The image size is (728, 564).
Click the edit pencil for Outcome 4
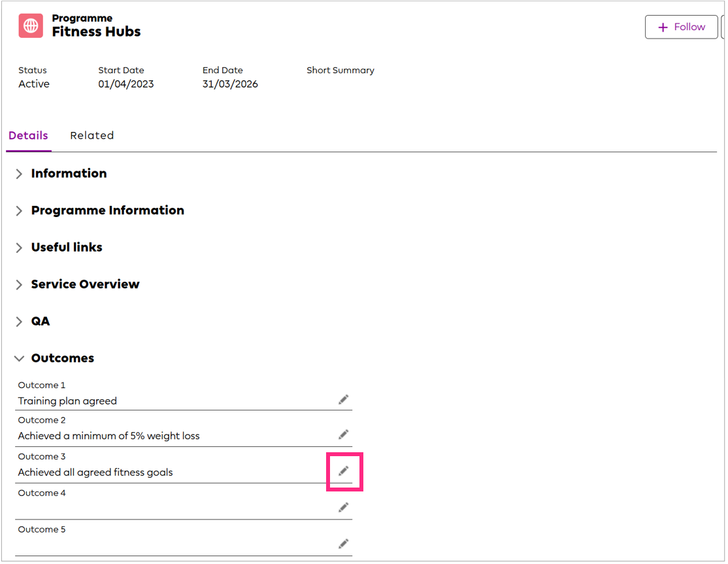point(344,507)
